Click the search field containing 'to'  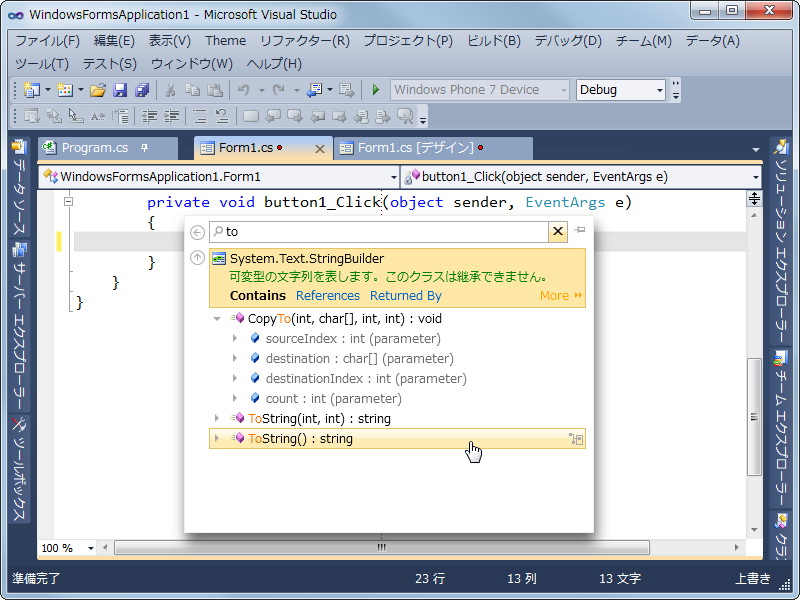pos(379,232)
